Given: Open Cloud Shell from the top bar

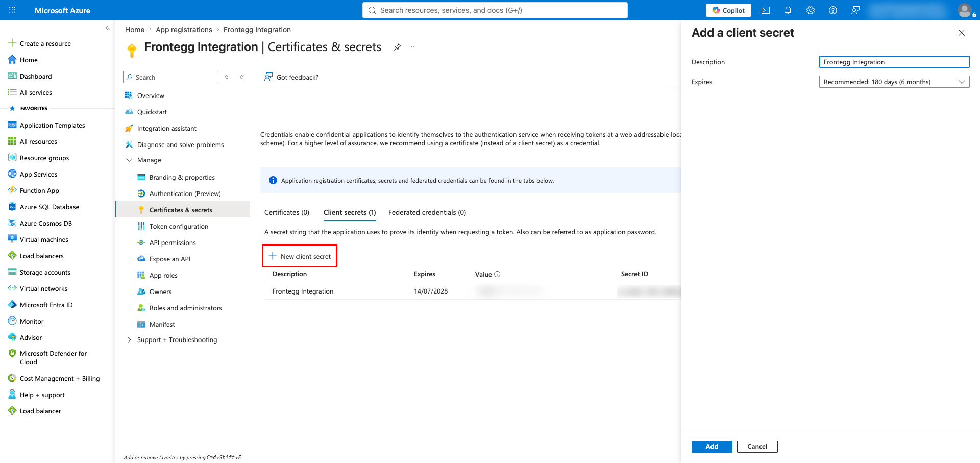Looking at the screenshot, I should [766, 10].
